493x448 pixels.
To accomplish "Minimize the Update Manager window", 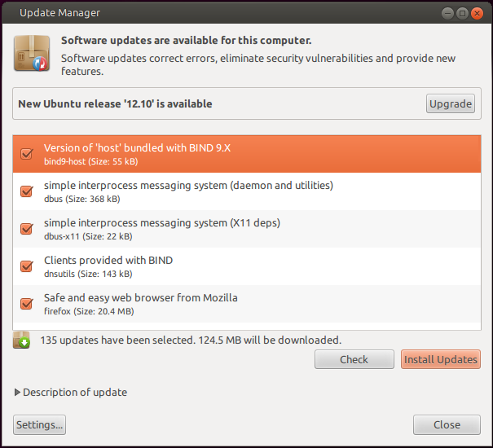I will pos(447,13).
